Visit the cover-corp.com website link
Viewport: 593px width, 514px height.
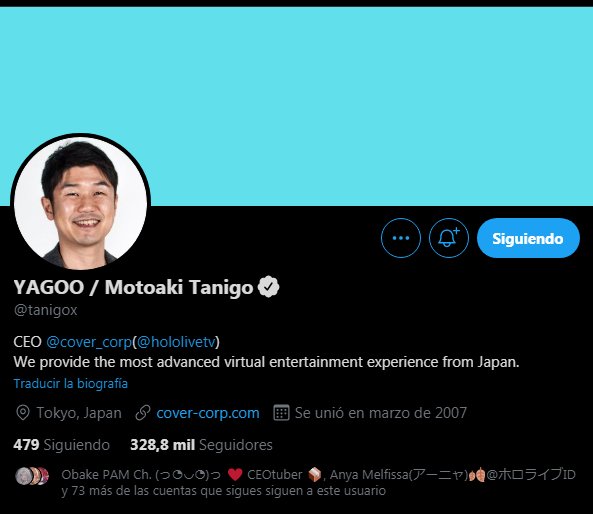(208, 413)
